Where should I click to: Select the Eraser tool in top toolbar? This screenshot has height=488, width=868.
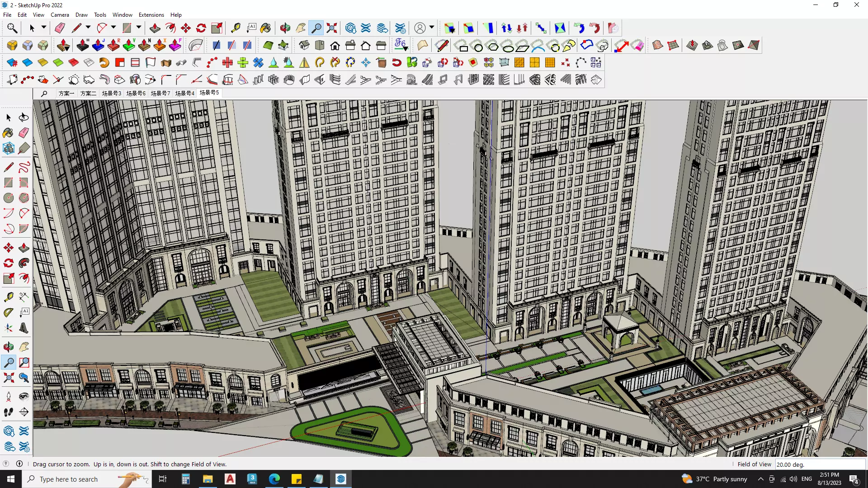click(x=60, y=28)
